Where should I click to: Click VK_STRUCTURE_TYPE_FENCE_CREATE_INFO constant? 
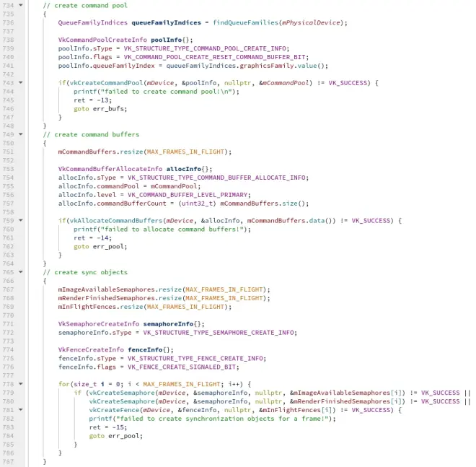pos(195,358)
